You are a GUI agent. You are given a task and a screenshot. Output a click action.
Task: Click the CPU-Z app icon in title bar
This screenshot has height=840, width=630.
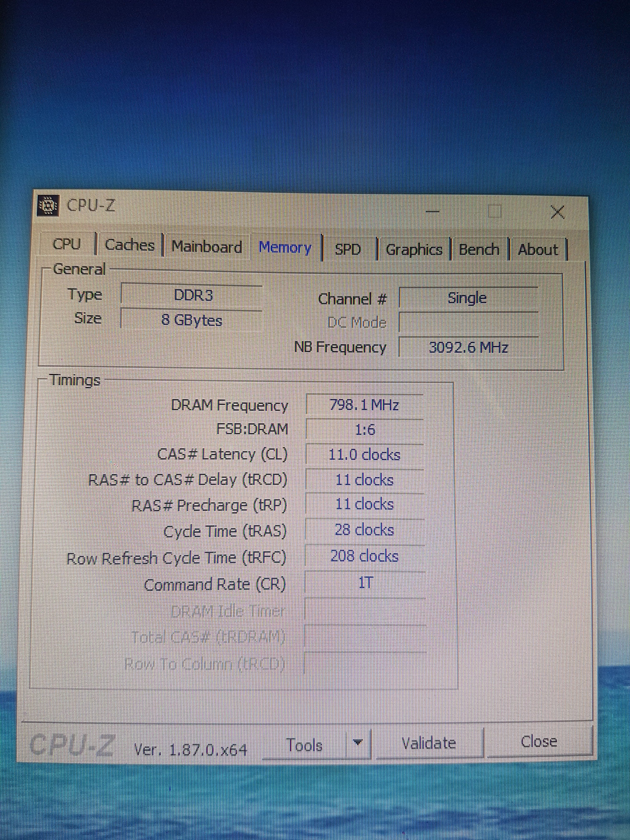(48, 205)
